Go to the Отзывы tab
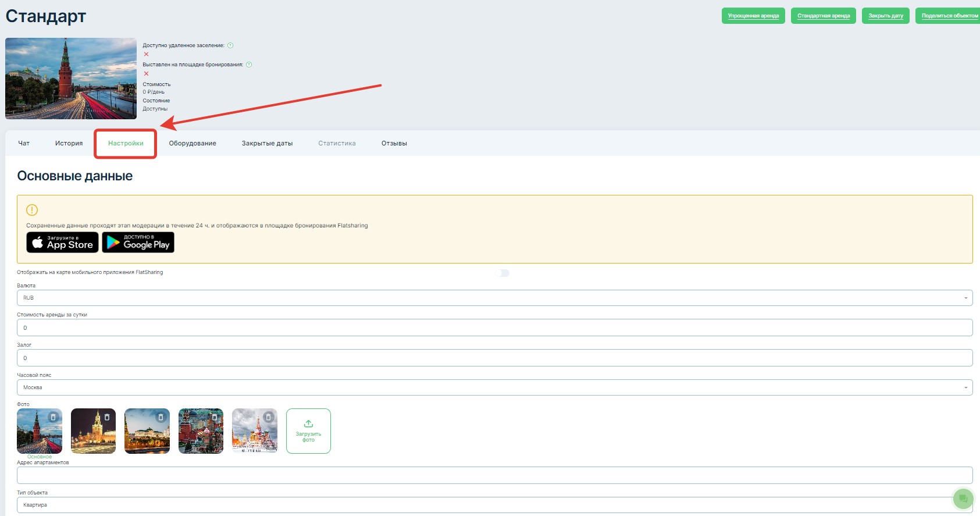Viewport: 980px width, 516px height. (x=394, y=143)
